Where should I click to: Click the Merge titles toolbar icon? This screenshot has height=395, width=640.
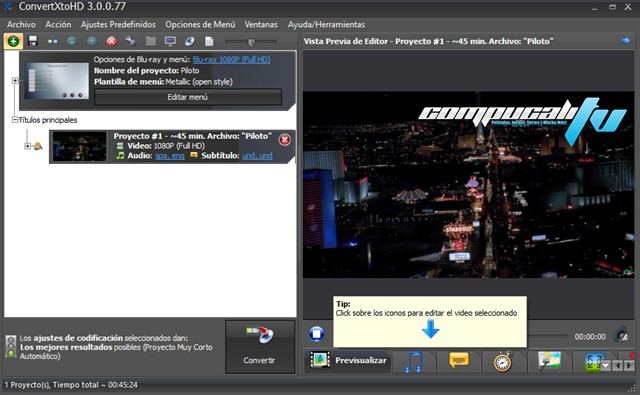coord(52,41)
